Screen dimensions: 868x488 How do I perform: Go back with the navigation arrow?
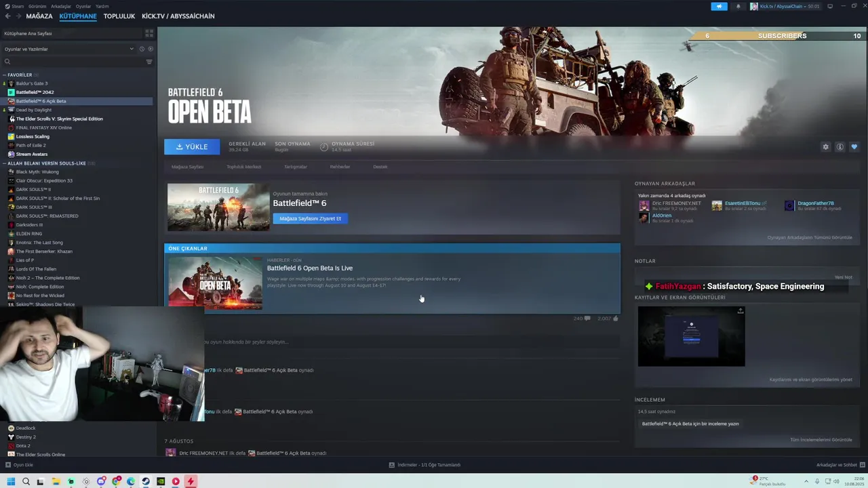click(x=7, y=16)
